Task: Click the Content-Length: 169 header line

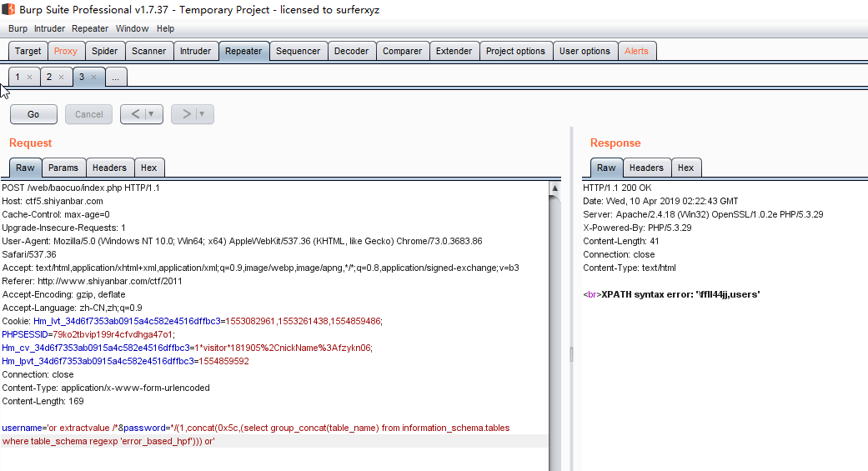Action: click(x=43, y=401)
